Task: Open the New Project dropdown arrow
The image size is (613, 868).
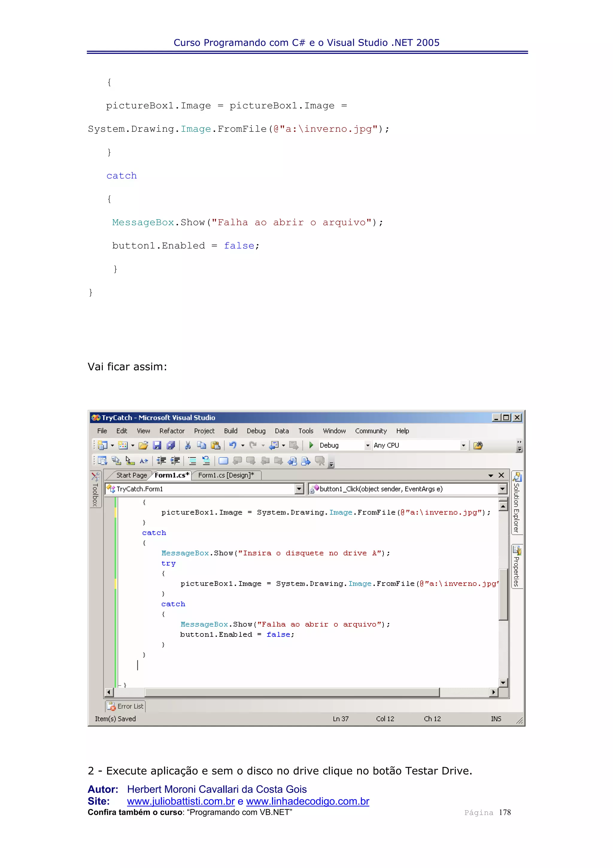Action: (x=112, y=446)
